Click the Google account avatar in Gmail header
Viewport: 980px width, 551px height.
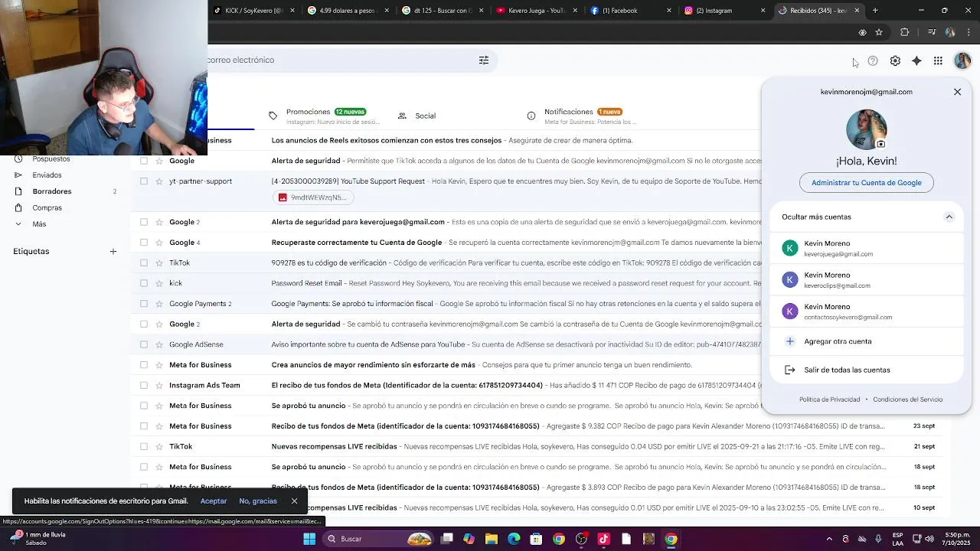(962, 61)
